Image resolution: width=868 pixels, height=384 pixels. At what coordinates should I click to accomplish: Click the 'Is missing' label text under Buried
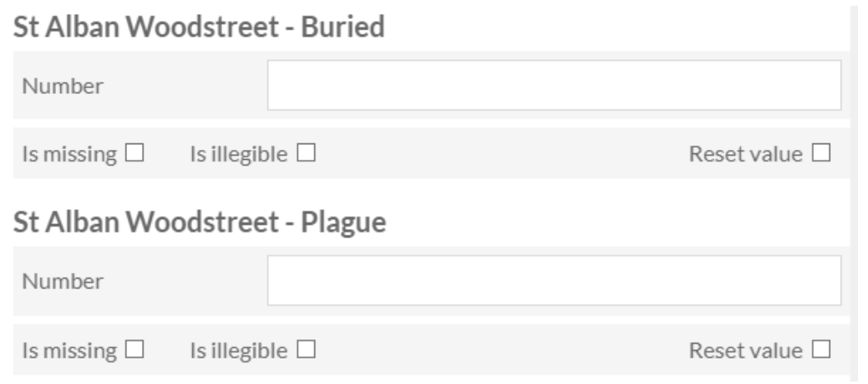(69, 154)
